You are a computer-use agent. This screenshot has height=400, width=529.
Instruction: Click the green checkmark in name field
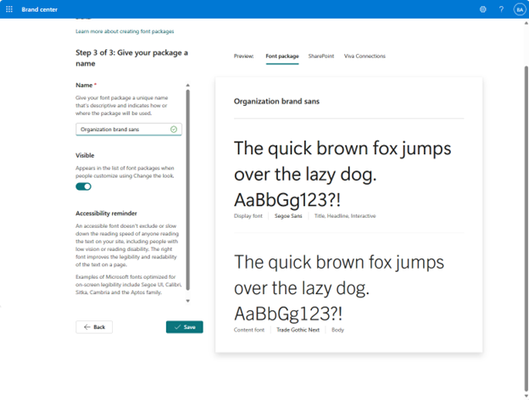coord(173,129)
